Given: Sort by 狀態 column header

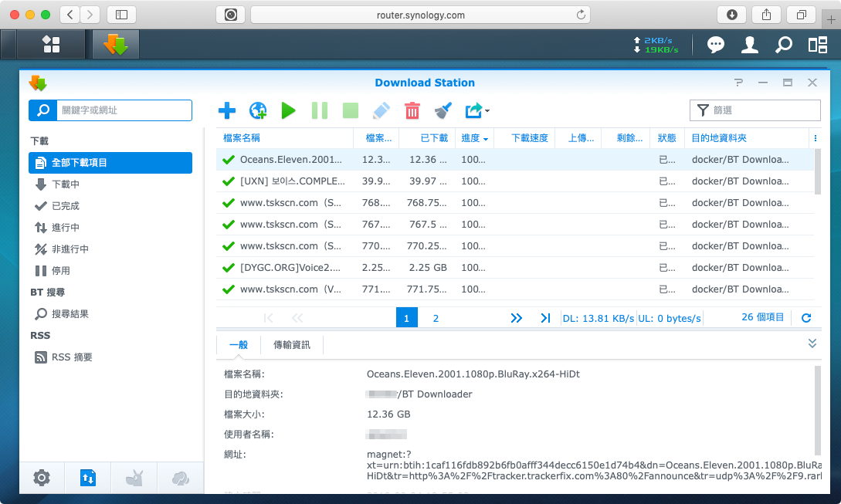Looking at the screenshot, I should tap(666, 138).
